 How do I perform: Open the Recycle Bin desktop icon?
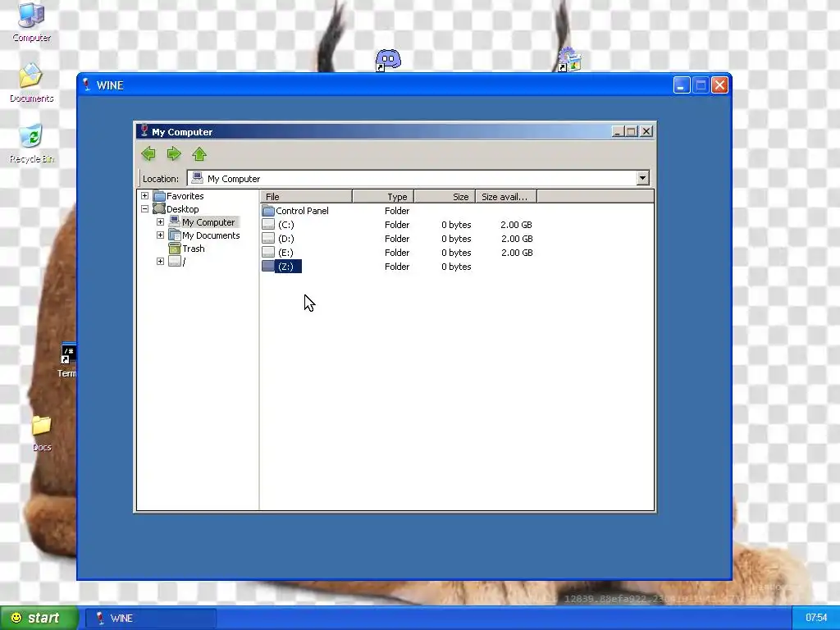tap(32, 144)
